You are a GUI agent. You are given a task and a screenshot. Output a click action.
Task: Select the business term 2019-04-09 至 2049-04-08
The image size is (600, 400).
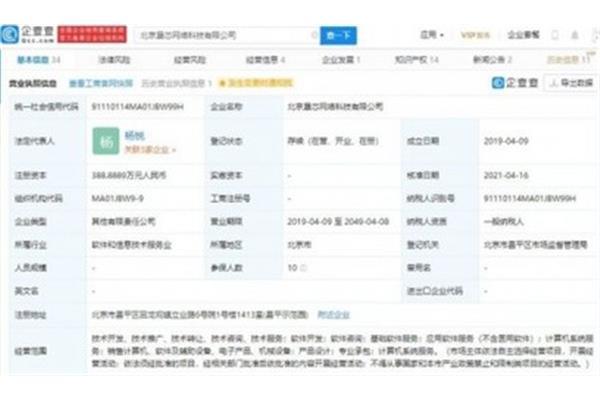tap(338, 221)
